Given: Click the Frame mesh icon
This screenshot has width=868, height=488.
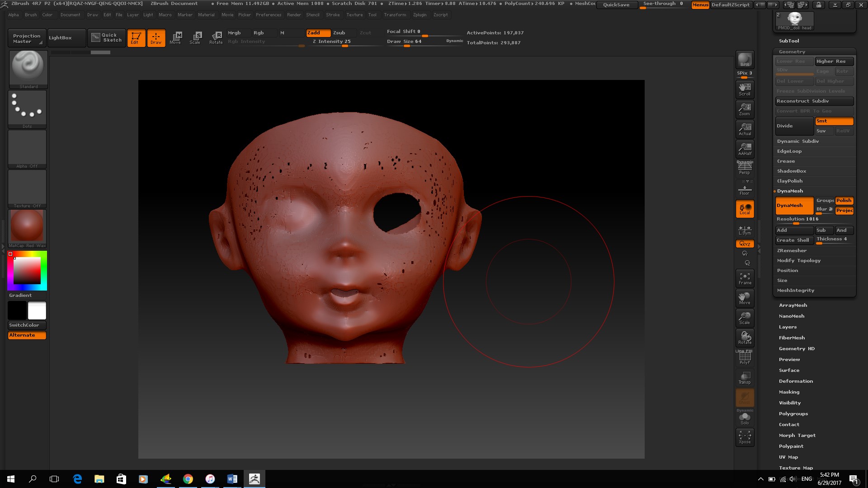Looking at the screenshot, I should pyautogui.click(x=745, y=278).
